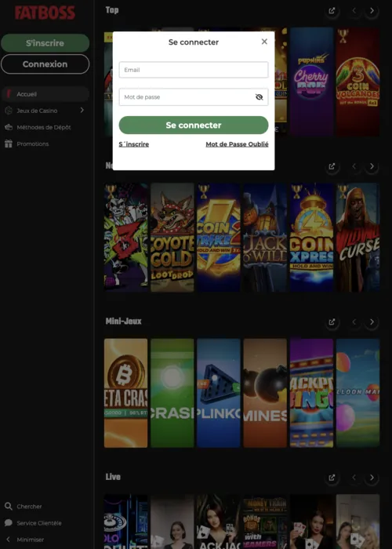Show next games in second row

pos(372,166)
